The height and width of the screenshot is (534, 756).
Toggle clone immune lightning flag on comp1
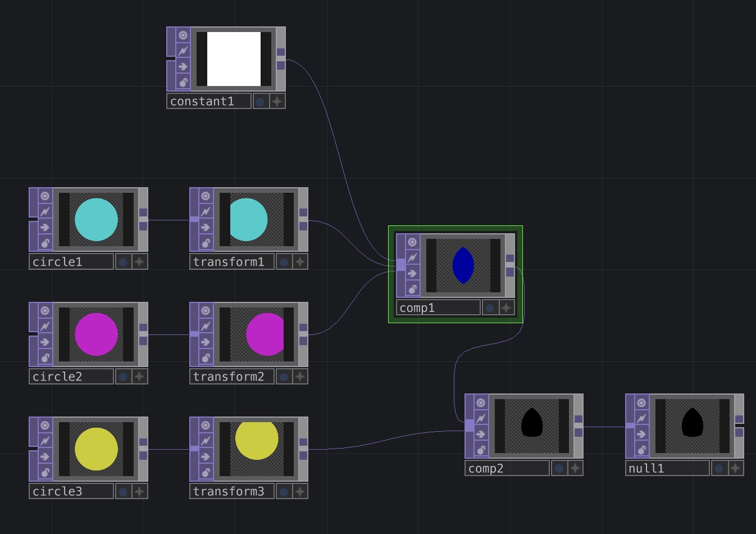coord(412,257)
